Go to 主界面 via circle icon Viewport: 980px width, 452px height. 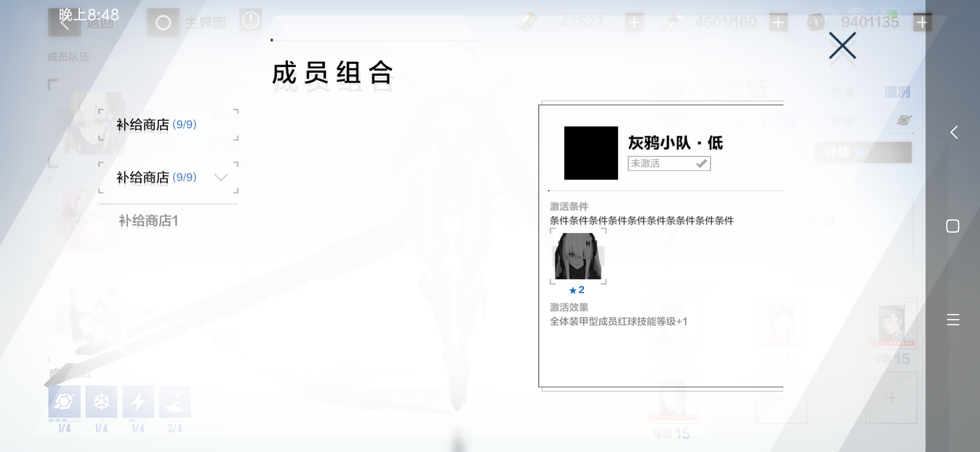(163, 23)
